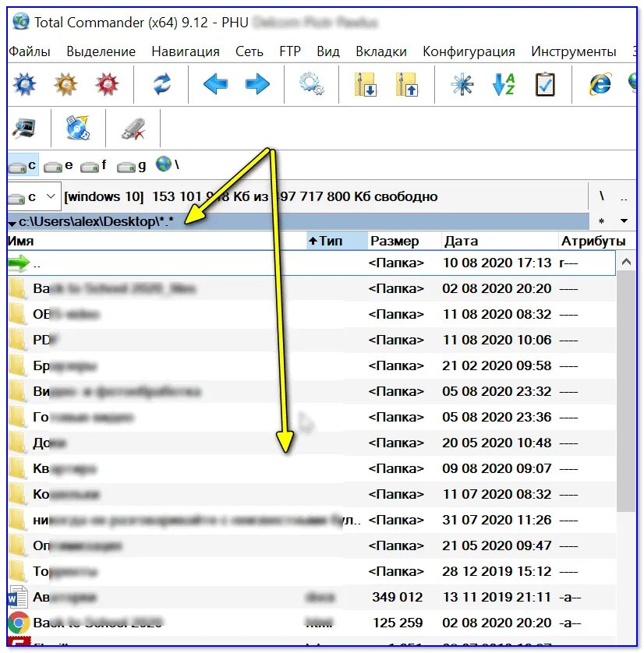
Task: Open the Выделение menu
Action: click(101, 51)
